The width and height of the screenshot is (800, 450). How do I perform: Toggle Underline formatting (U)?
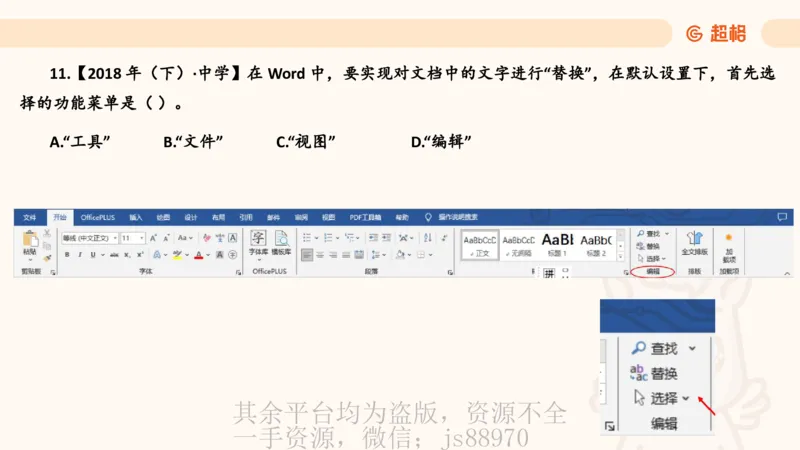[x=93, y=255]
